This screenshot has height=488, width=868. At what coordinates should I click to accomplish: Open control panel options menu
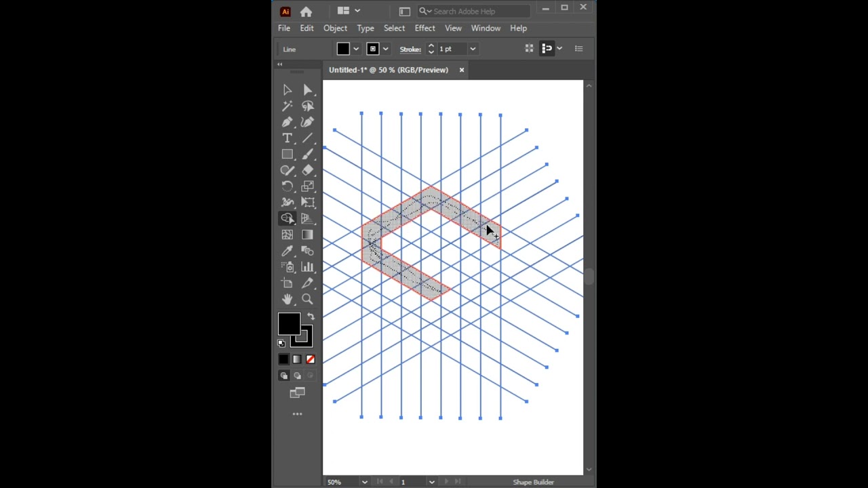click(x=578, y=49)
